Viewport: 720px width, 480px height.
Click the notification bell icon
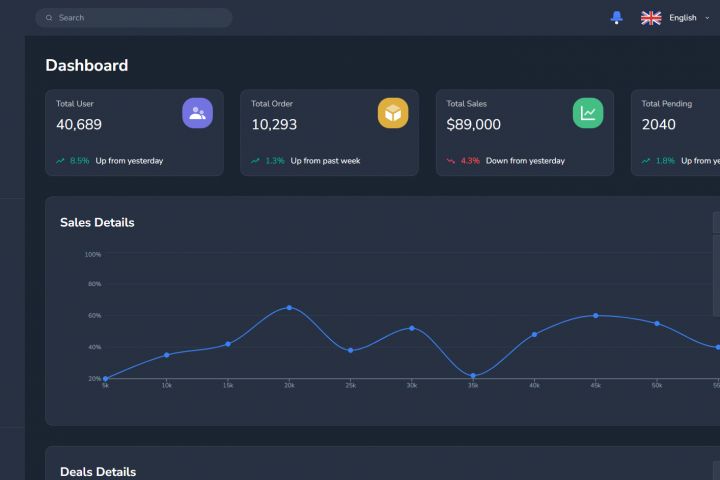click(x=616, y=18)
